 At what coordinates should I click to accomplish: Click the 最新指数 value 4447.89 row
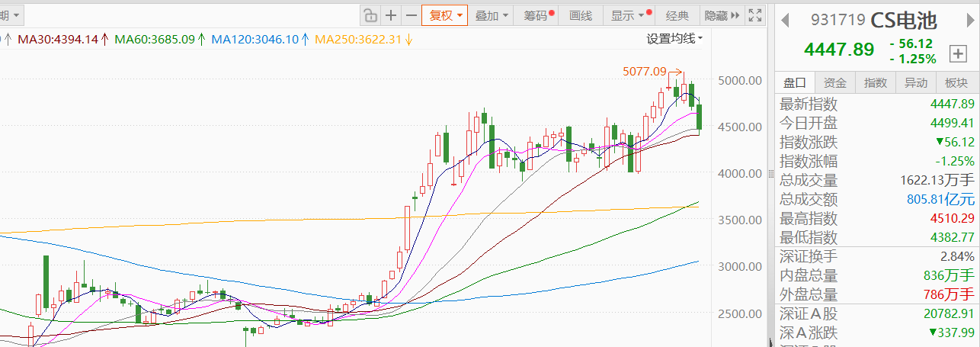876,104
